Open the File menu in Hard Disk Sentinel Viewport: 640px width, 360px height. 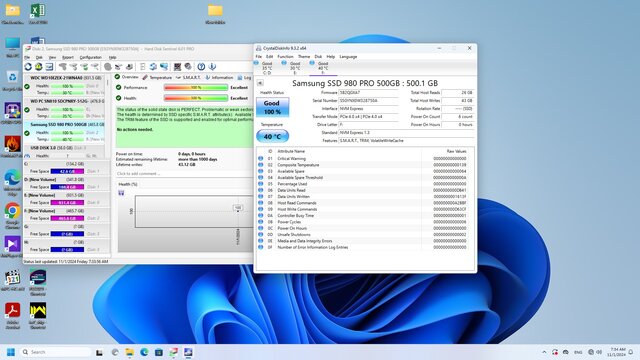coord(27,58)
